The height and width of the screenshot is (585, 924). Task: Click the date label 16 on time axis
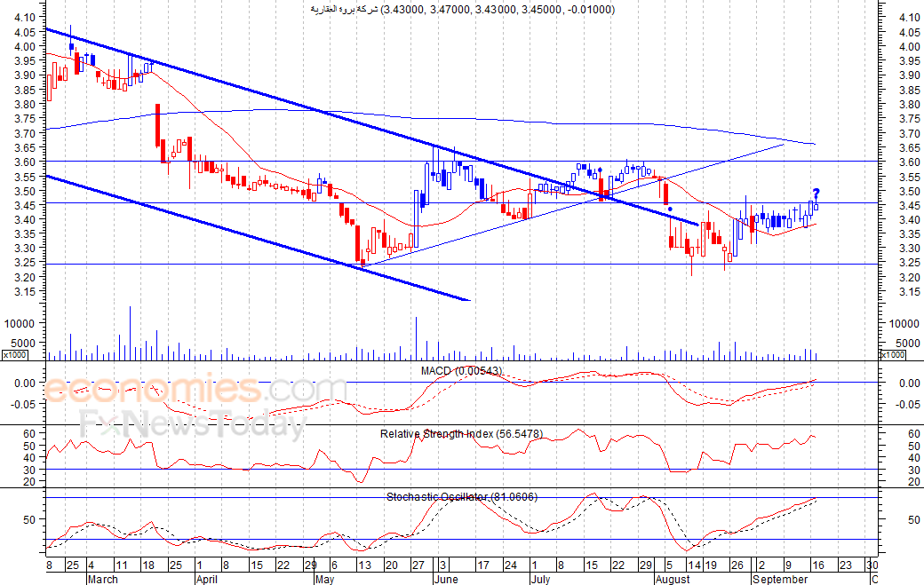[818, 565]
